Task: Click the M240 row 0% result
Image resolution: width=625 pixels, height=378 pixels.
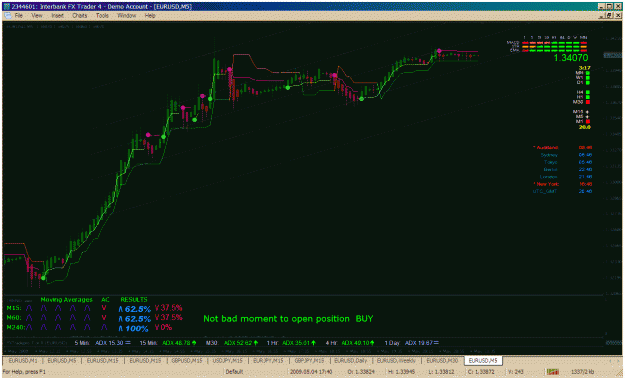Action: 163,327
